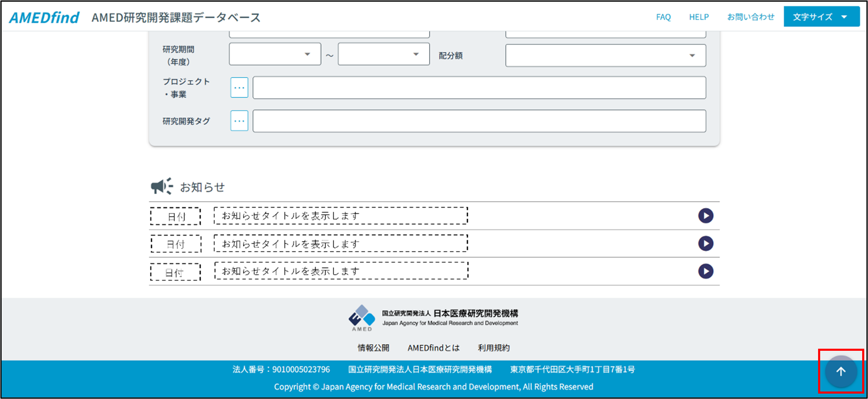This screenshot has height=399, width=868.
Task: Open the FAQ page link
Action: coord(663,17)
